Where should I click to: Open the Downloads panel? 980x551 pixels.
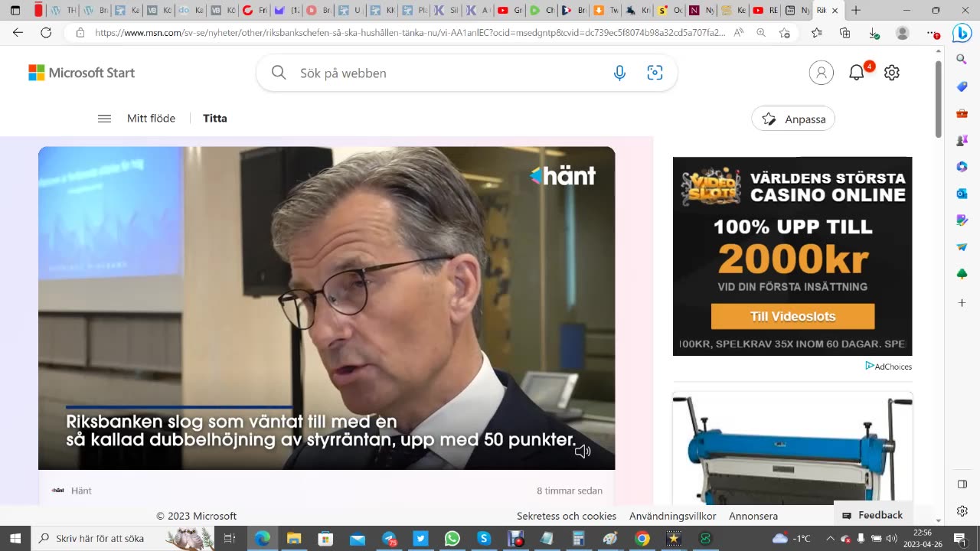tap(874, 33)
